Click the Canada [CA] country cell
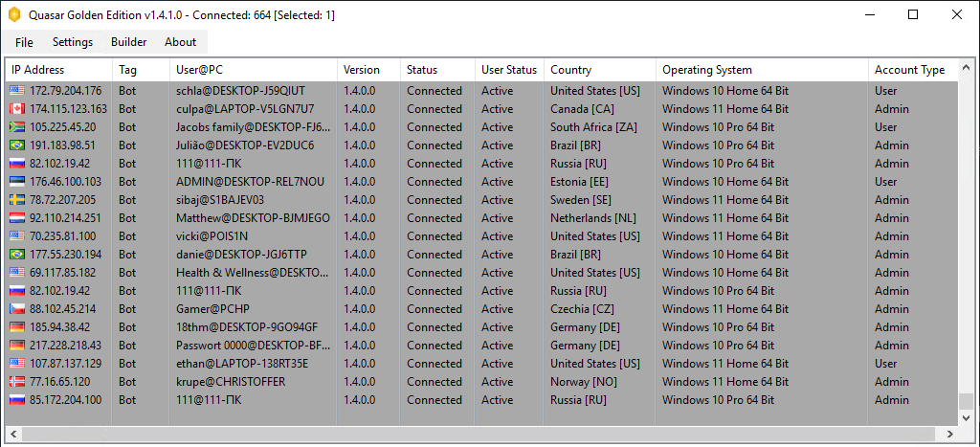980x447 pixels. point(582,109)
